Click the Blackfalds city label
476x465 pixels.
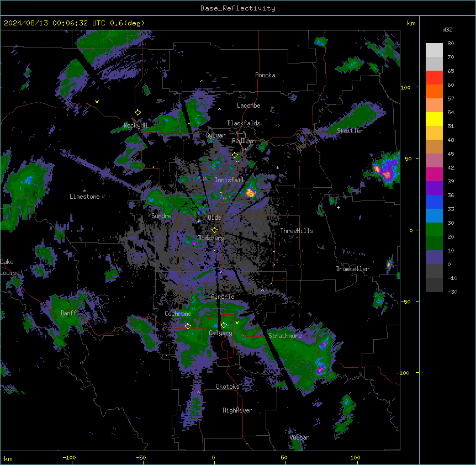pyautogui.click(x=244, y=123)
